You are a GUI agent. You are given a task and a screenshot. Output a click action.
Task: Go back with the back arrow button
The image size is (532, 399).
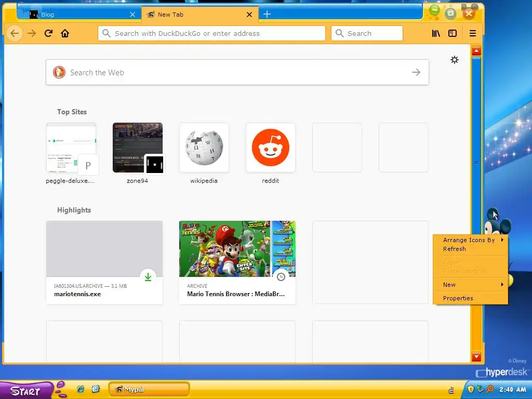(x=14, y=33)
